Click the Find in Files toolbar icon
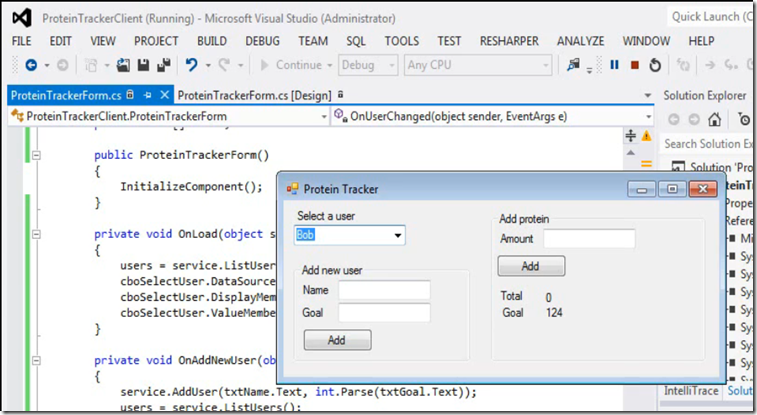 (574, 65)
